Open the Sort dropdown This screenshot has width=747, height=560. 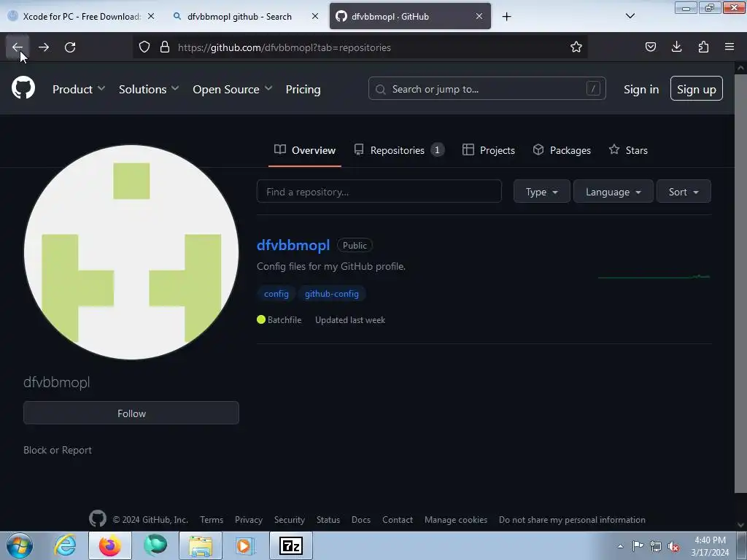tap(684, 192)
